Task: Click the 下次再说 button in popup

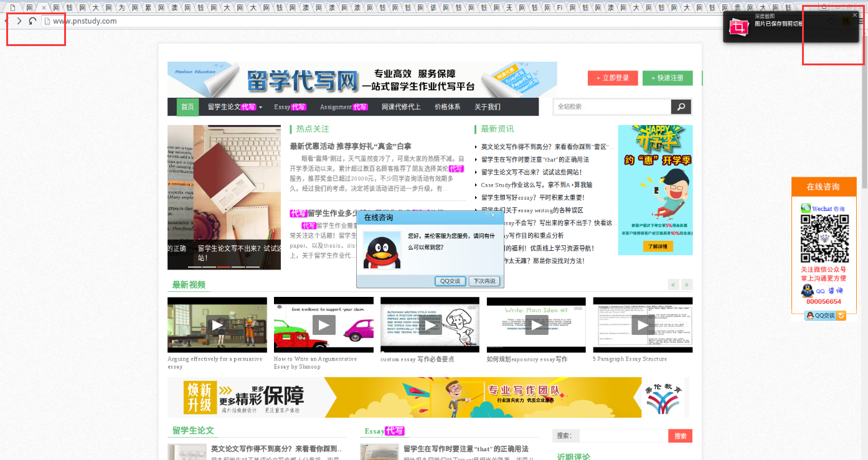Action: pyautogui.click(x=484, y=281)
